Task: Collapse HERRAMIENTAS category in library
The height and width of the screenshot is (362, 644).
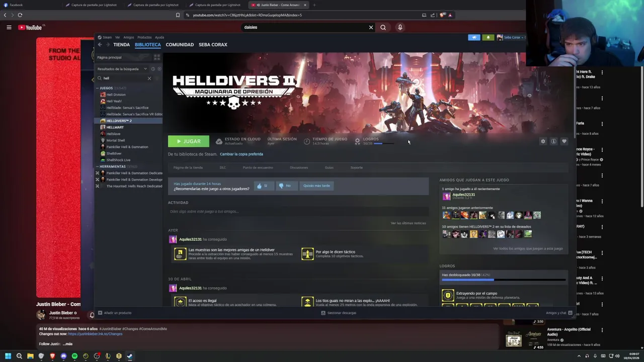Action: [x=97, y=166]
